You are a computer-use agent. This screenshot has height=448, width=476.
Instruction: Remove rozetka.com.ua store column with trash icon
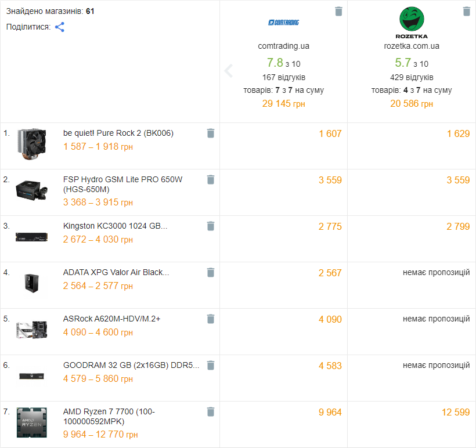point(467,11)
